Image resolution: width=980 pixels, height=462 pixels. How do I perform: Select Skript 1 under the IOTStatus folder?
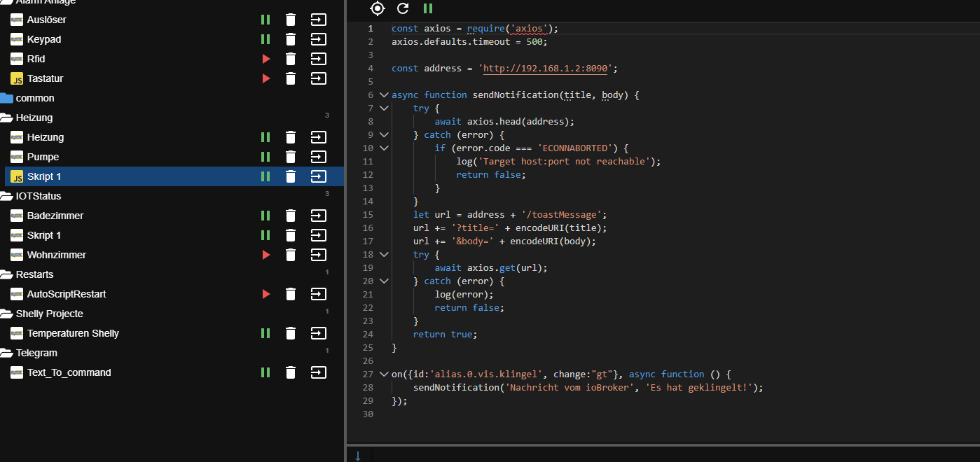coord(44,235)
